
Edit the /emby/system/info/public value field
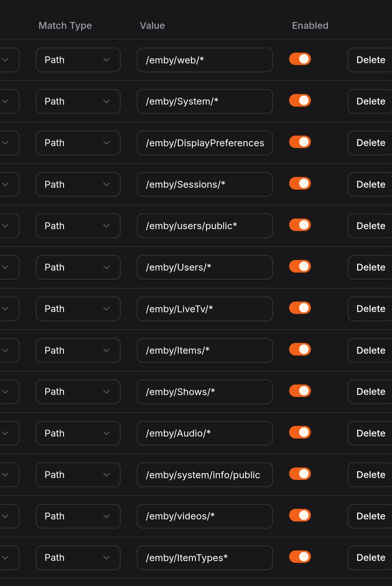click(x=205, y=475)
